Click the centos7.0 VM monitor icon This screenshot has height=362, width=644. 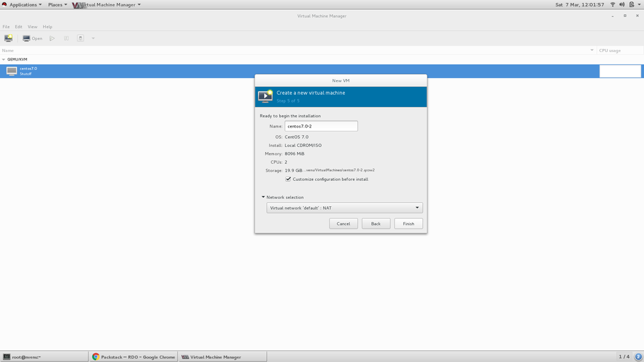12,71
